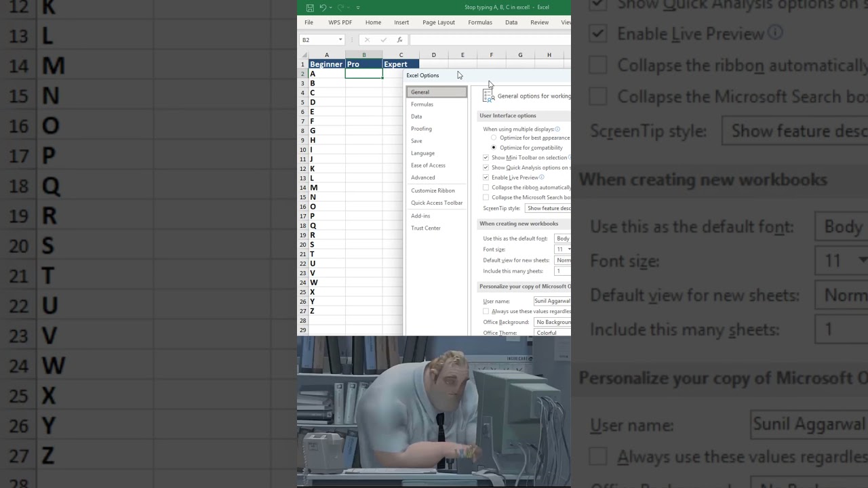Select cell containing letter 'G' in row 8
The height and width of the screenshot is (488, 868).
click(327, 131)
